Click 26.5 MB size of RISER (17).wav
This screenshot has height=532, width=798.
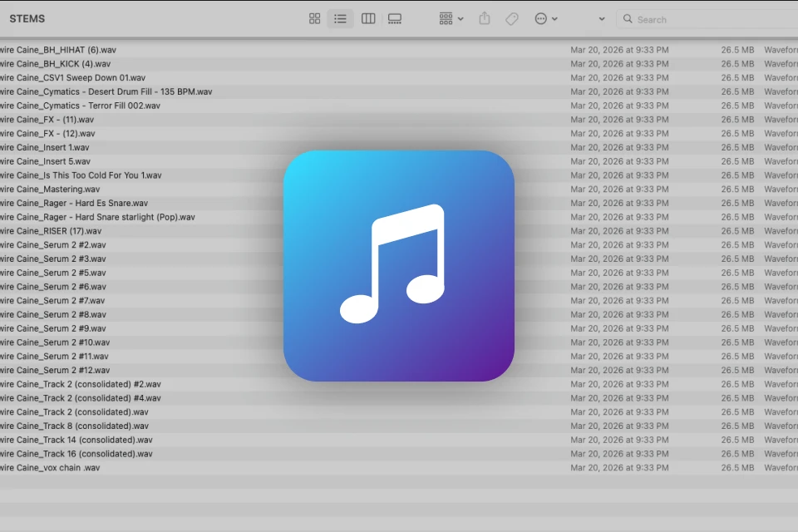tap(737, 230)
